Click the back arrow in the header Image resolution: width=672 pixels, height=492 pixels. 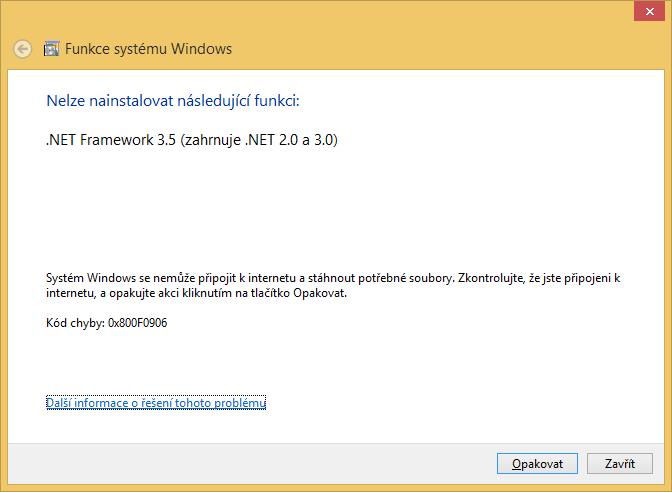22,48
